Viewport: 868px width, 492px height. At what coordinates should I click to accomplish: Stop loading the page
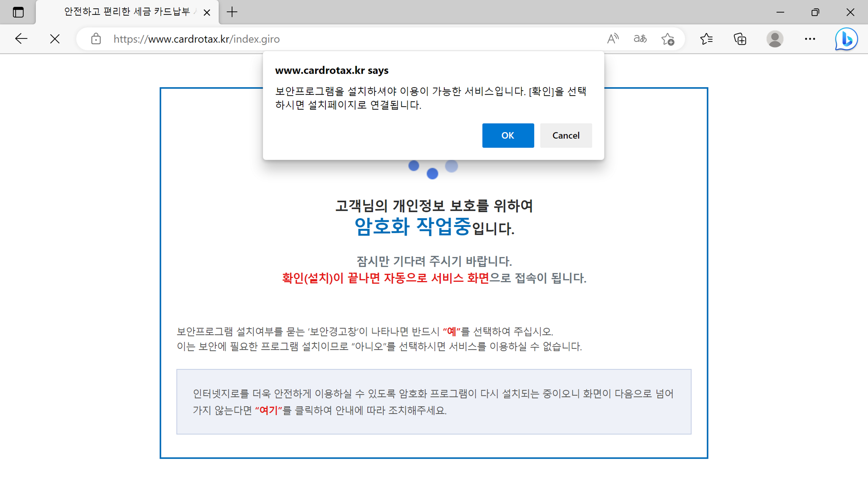pyautogui.click(x=54, y=39)
